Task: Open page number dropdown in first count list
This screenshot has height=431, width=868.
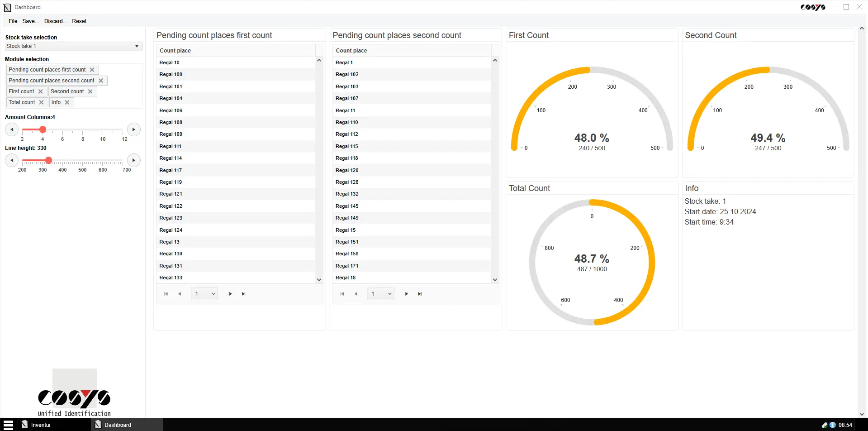Action: click(204, 294)
